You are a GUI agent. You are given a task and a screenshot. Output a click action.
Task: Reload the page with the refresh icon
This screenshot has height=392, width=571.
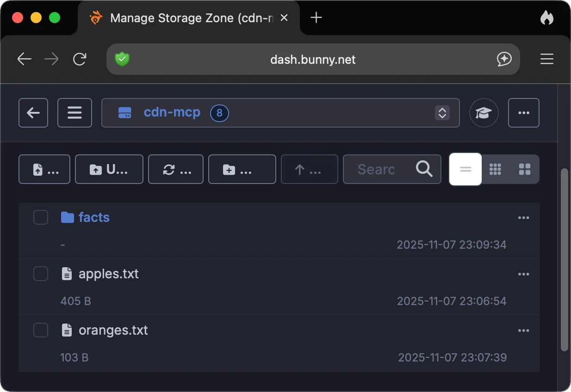[x=80, y=59]
